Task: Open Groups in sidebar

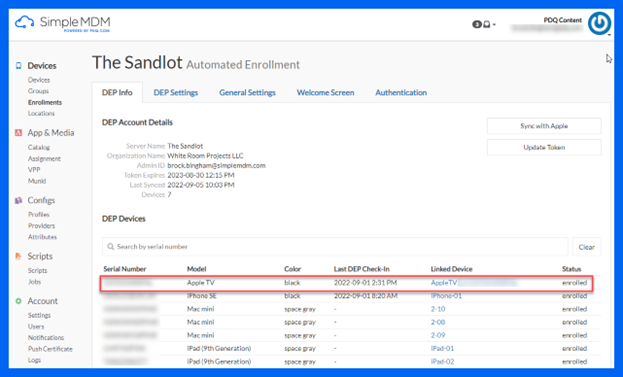Action: [38, 91]
